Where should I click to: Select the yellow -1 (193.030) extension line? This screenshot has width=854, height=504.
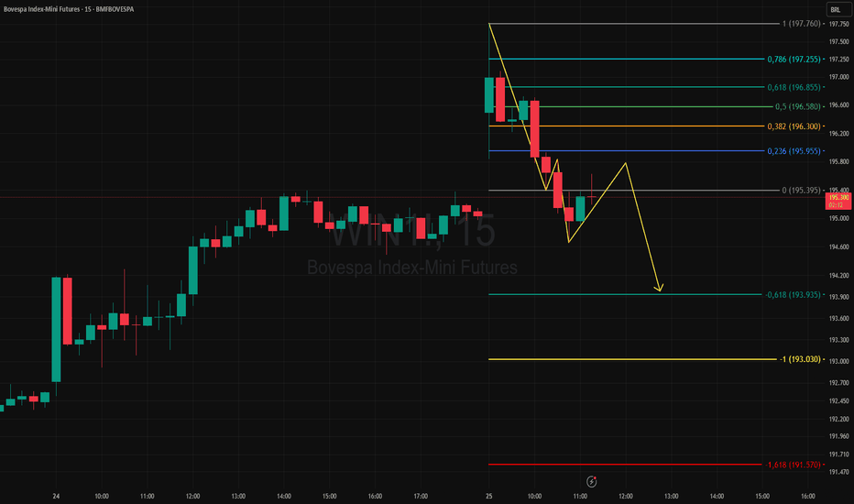(631, 359)
